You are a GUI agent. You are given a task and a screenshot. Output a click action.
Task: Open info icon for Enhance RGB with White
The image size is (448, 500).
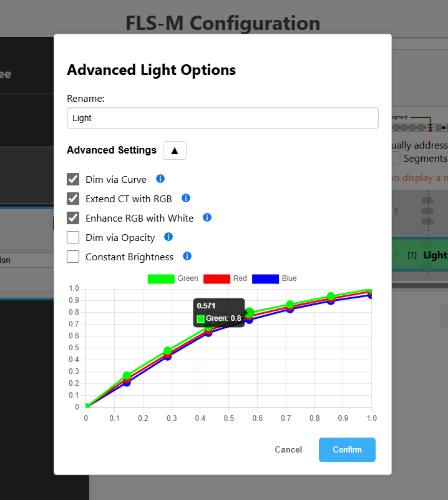coord(207,217)
